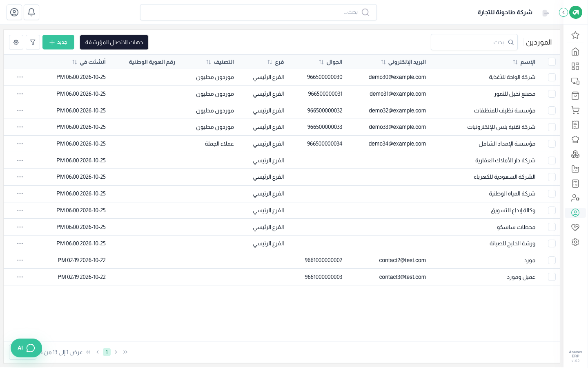Image resolution: width=588 pixels, height=368 pixels.
Task: Open the dashboard grid icon in the sidebar
Action: [575, 66]
